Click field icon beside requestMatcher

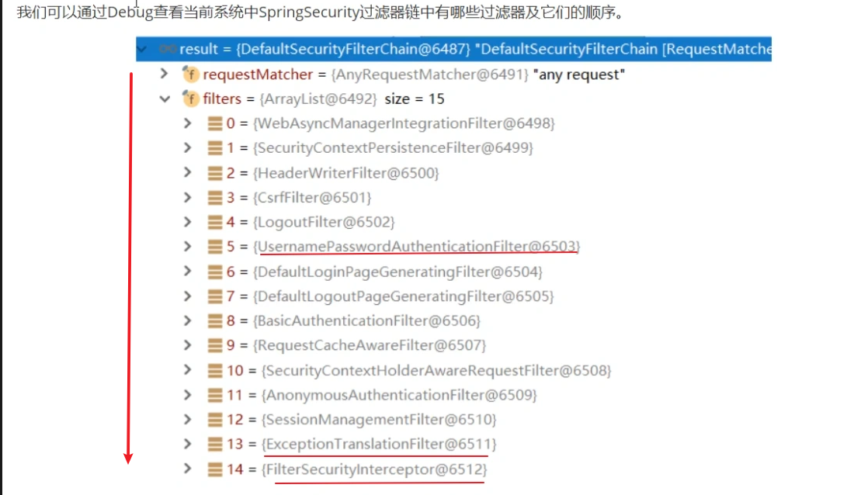pyautogui.click(x=190, y=74)
